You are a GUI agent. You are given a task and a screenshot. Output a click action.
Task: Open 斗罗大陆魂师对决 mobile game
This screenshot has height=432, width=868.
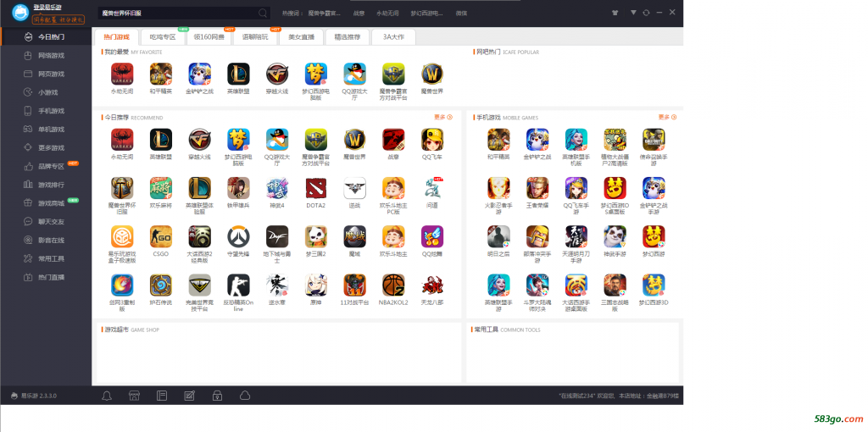point(537,285)
